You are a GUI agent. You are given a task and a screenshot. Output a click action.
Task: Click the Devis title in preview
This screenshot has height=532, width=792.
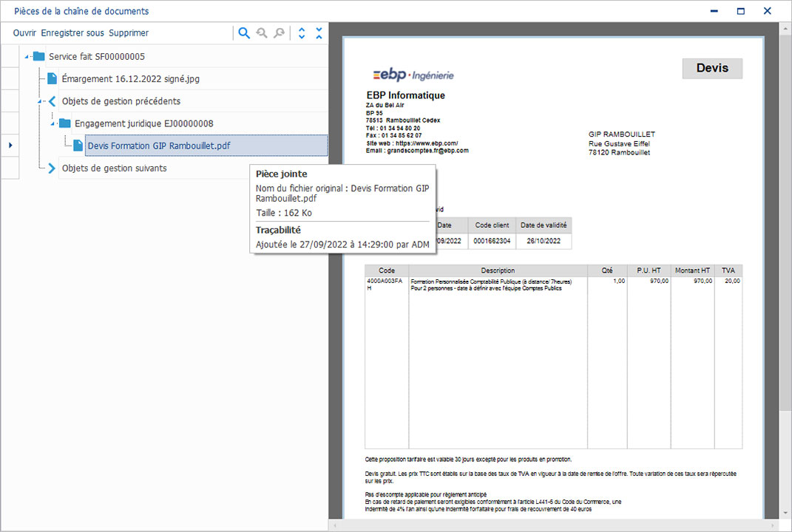712,68
